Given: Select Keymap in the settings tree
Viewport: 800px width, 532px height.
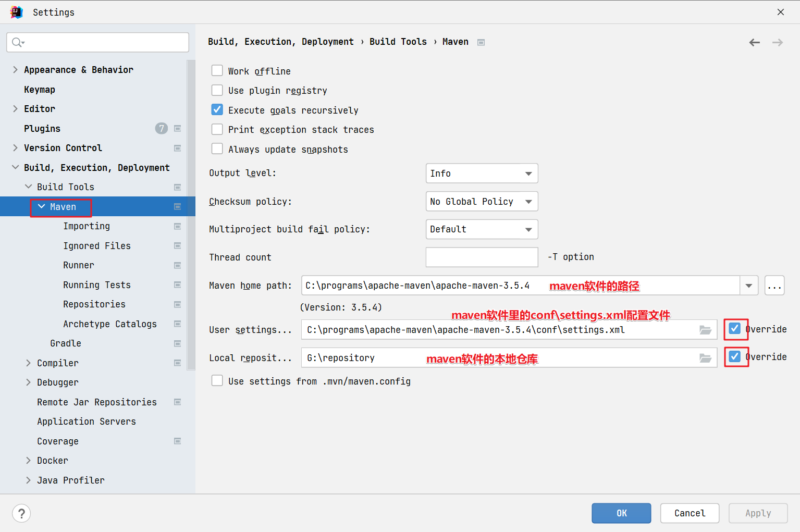Looking at the screenshot, I should (x=40, y=90).
